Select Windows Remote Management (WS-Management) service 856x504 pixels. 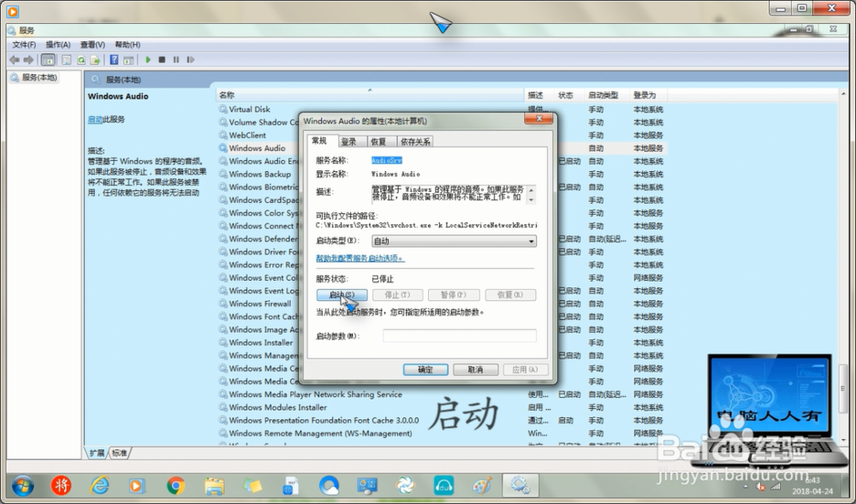tap(320, 434)
